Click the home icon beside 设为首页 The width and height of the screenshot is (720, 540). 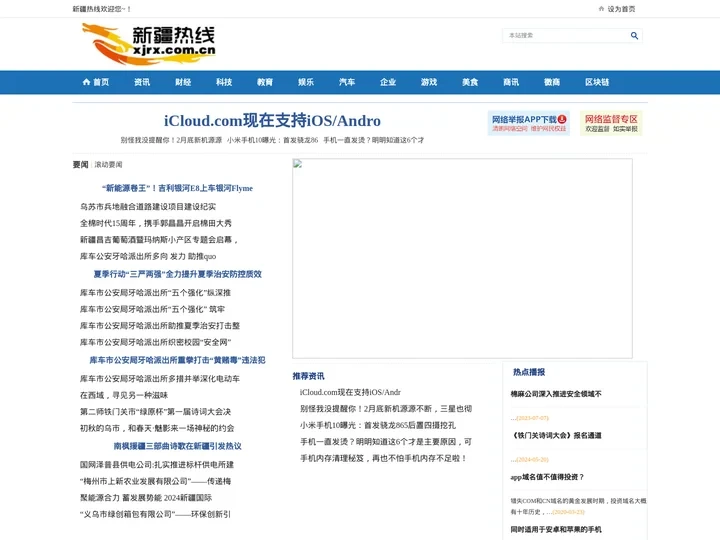point(601,9)
